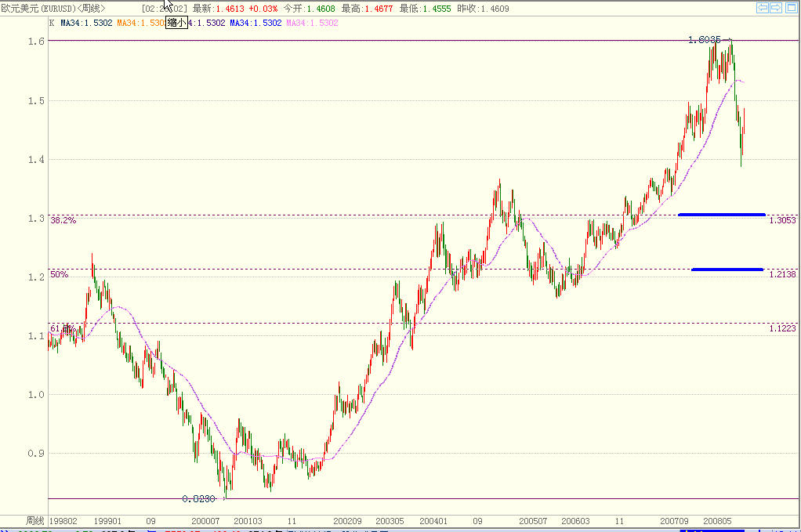Click the 200103 date on time axis
The height and width of the screenshot is (532, 801).
point(248,521)
